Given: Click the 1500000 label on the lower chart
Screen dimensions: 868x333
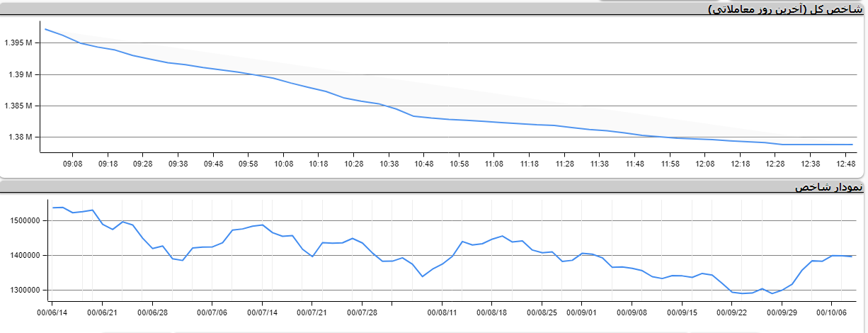Looking at the screenshot, I should click(22, 220).
